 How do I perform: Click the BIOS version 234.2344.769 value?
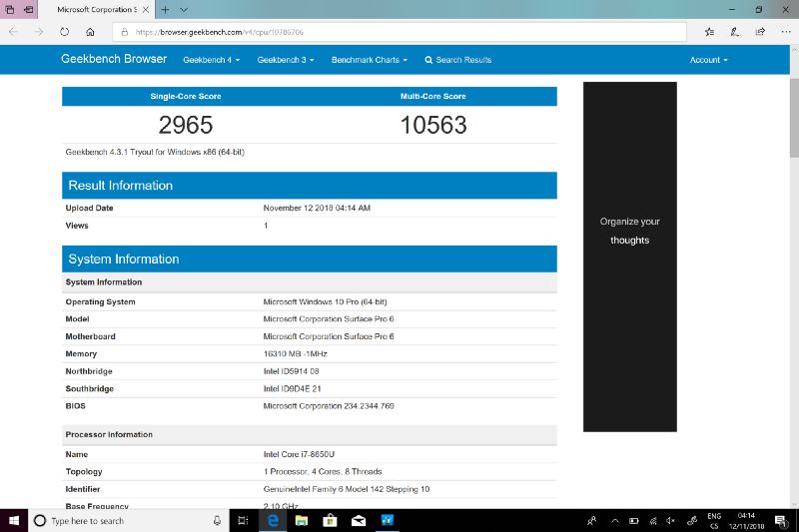click(x=329, y=406)
